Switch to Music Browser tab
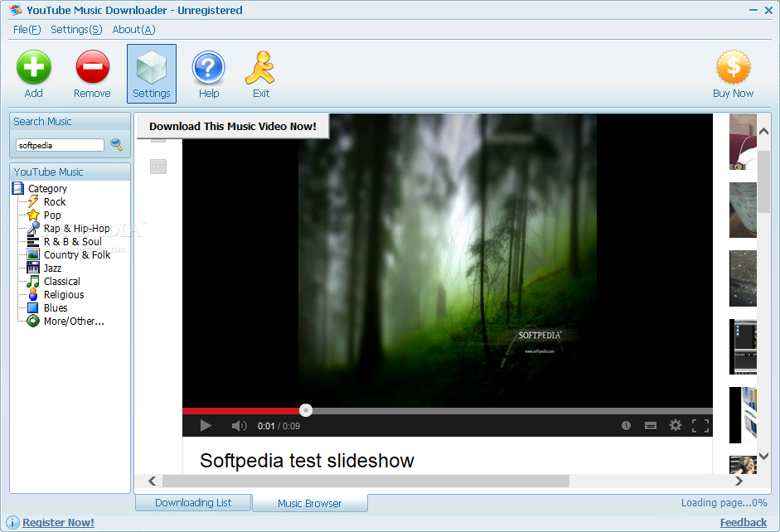The image size is (780, 532). [309, 503]
